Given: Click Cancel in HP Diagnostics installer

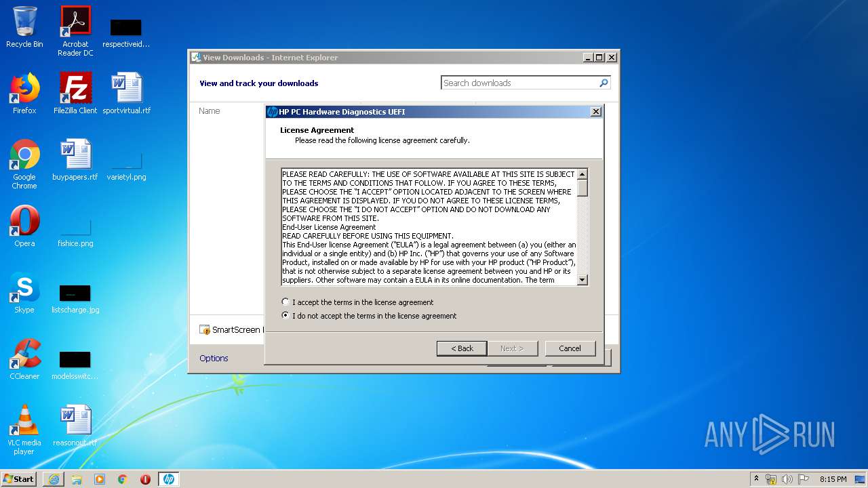Looking at the screenshot, I should coord(570,348).
